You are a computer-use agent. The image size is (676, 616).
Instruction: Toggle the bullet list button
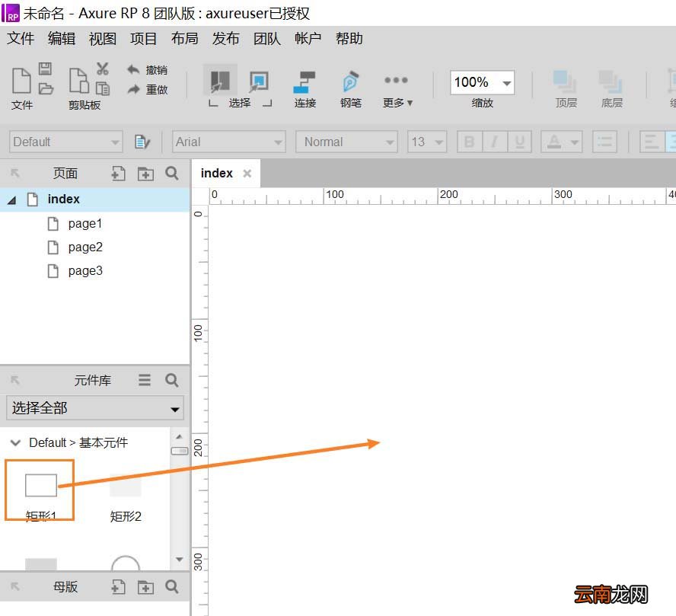pyautogui.click(x=604, y=142)
